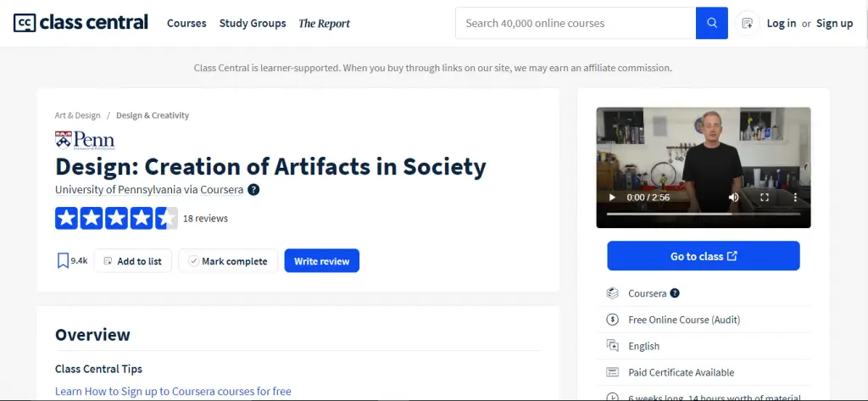The width and height of the screenshot is (868, 401).
Task: Click Add to list button
Action: [x=133, y=261]
